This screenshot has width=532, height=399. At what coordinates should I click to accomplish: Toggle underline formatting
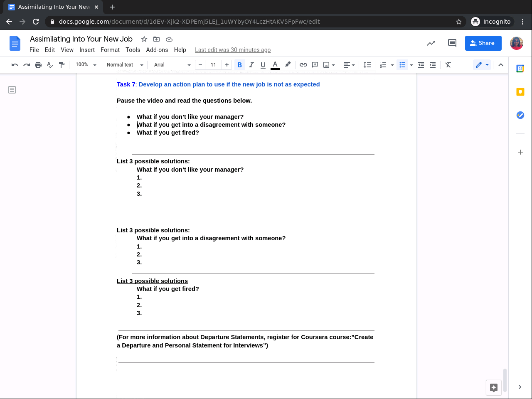tap(263, 65)
